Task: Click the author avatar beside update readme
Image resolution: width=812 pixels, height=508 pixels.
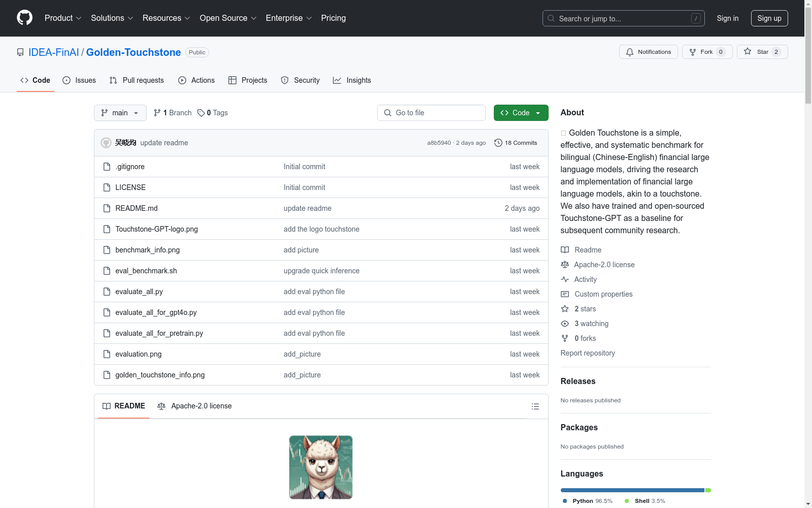Action: tap(106, 143)
